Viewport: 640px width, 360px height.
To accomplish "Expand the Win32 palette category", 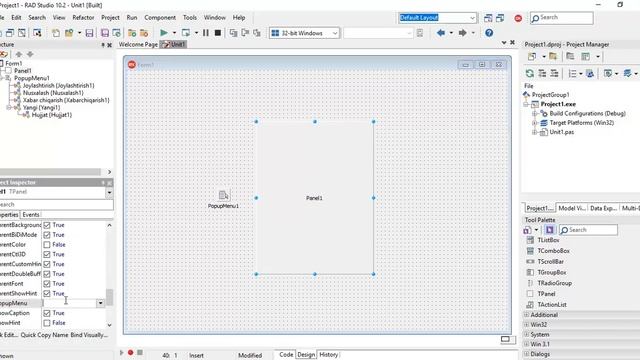I will (527, 324).
